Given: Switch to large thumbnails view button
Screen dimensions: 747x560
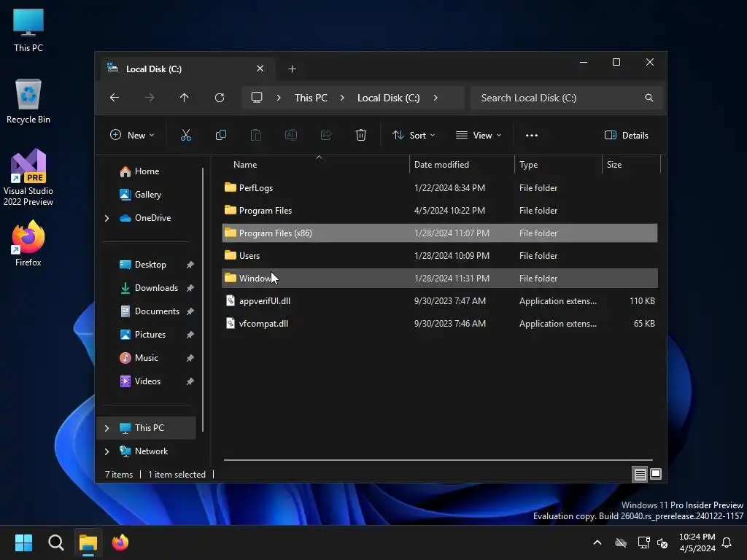Looking at the screenshot, I should pos(656,474).
